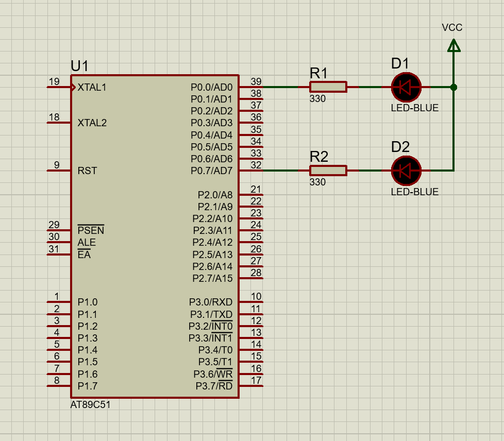Select pin 21 P2.0/A8
Screen dimensions: 504x441
pos(251,195)
